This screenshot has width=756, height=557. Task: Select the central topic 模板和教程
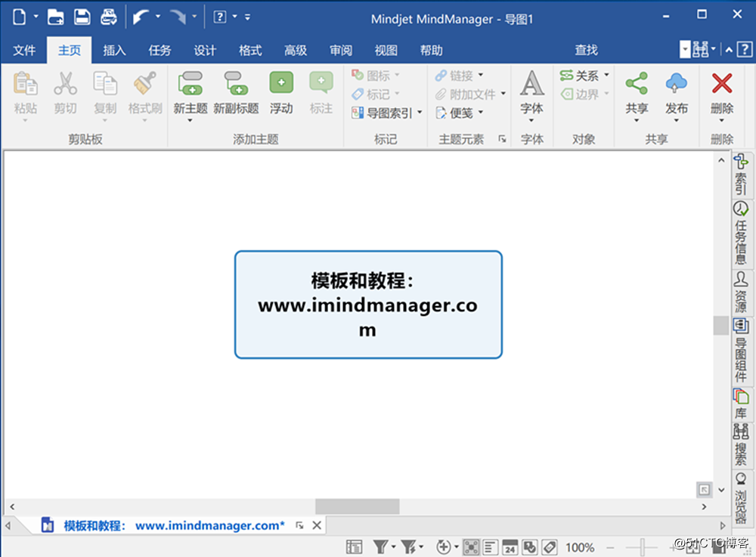368,305
